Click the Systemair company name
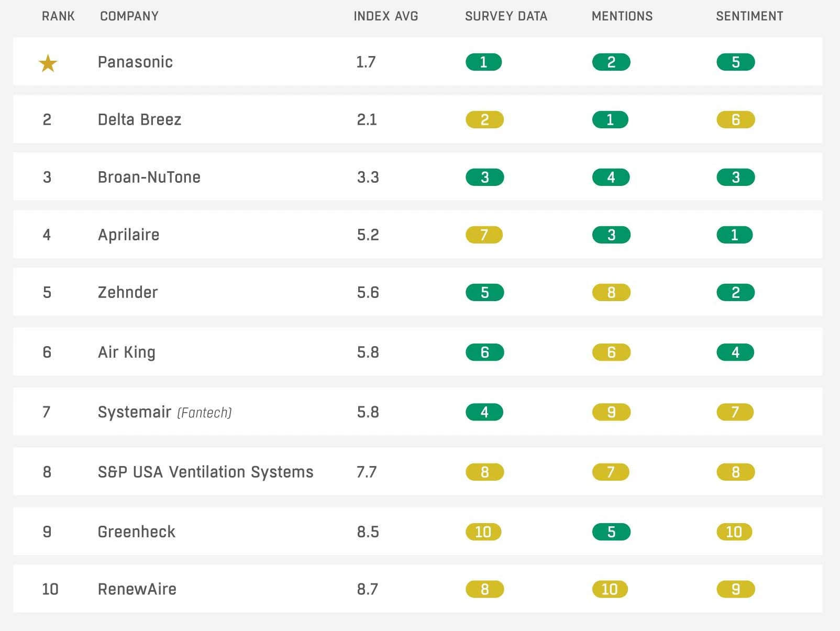 pyautogui.click(x=135, y=412)
